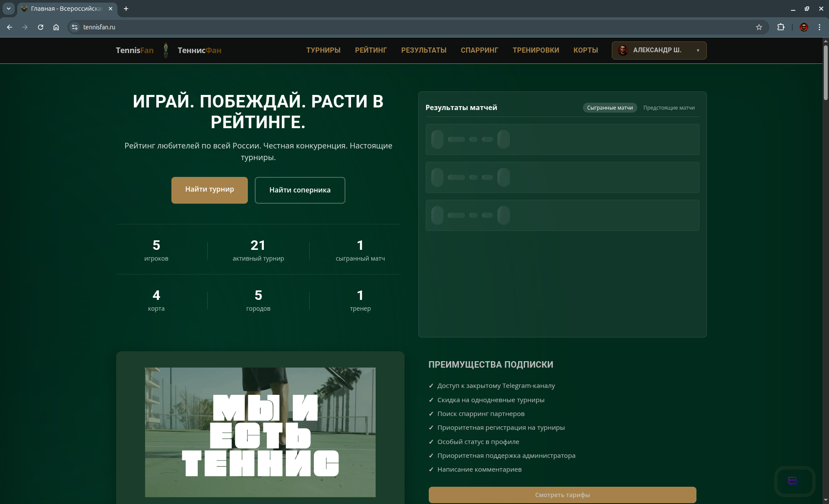Go to the КОРТЫ section

pos(585,50)
